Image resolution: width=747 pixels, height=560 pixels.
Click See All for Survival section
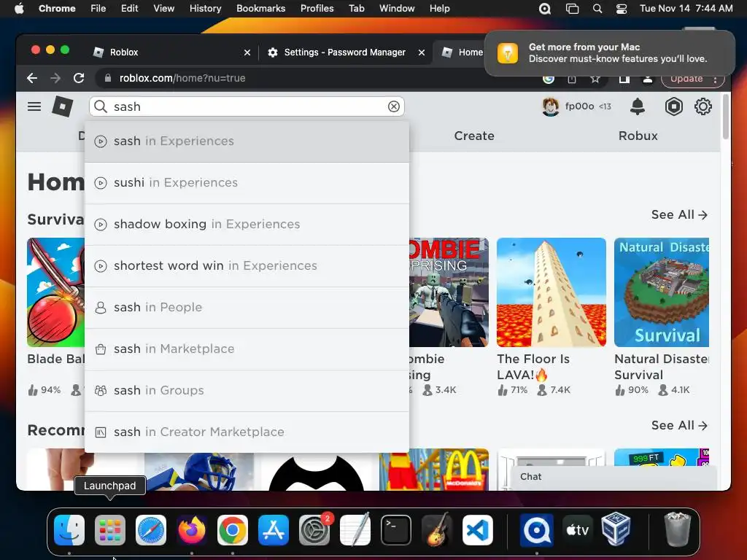click(679, 215)
